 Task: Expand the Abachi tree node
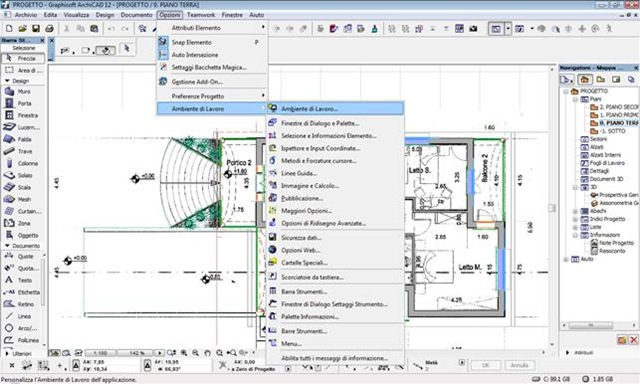[x=575, y=211]
